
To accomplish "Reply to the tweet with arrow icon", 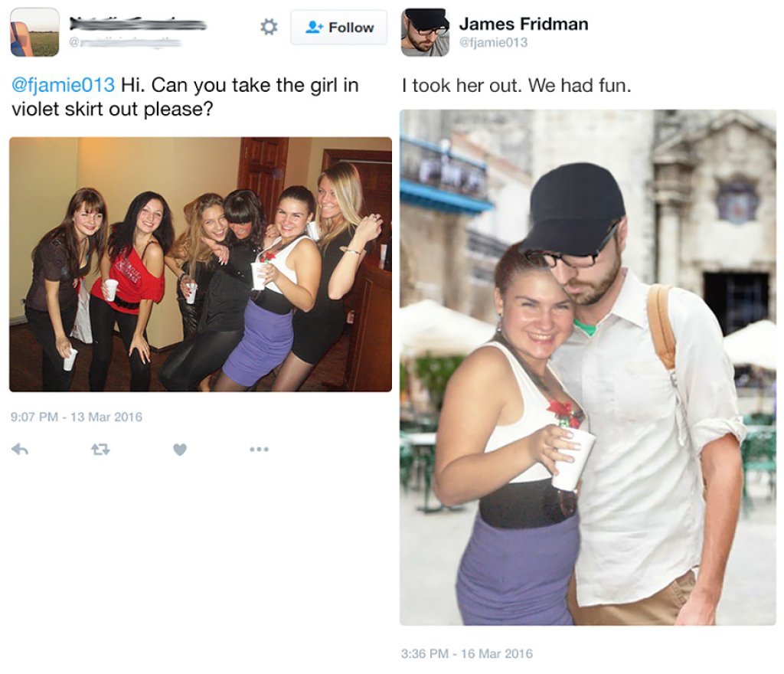I will click(x=20, y=449).
